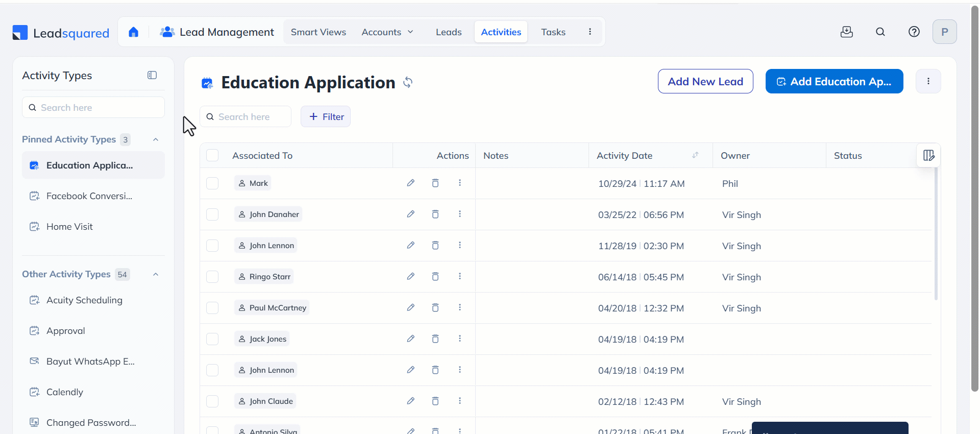Open the navigation overflow three-dots menu

click(x=590, y=32)
